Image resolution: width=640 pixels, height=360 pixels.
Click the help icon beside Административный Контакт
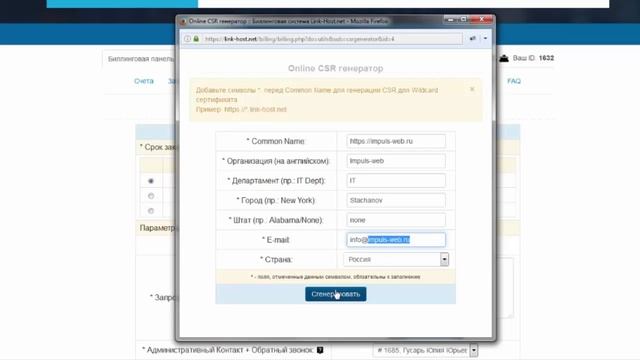pos(320,350)
